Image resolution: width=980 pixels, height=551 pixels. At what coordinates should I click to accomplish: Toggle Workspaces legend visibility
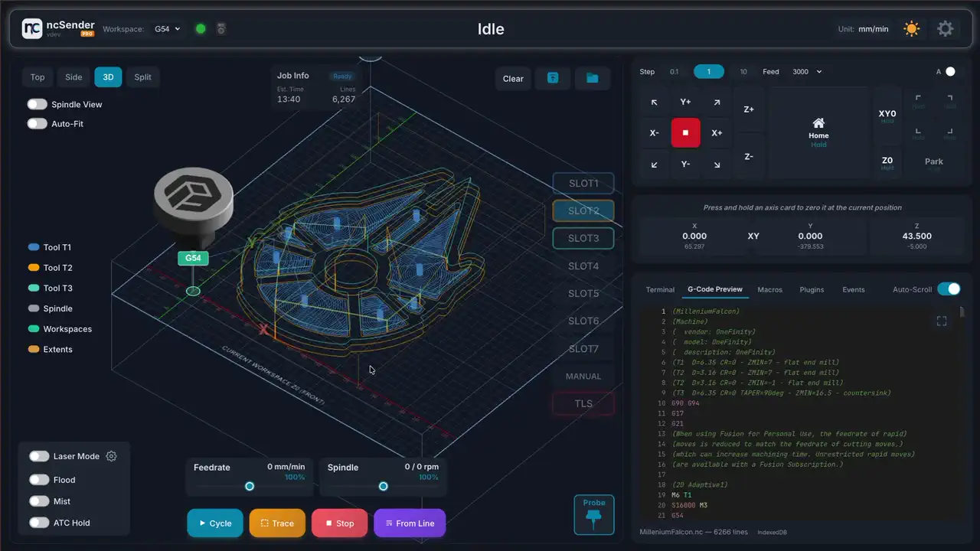60,329
